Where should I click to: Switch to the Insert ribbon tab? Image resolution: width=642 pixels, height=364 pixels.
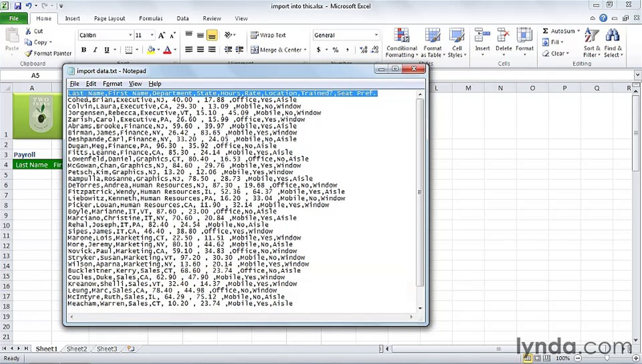pos(72,18)
